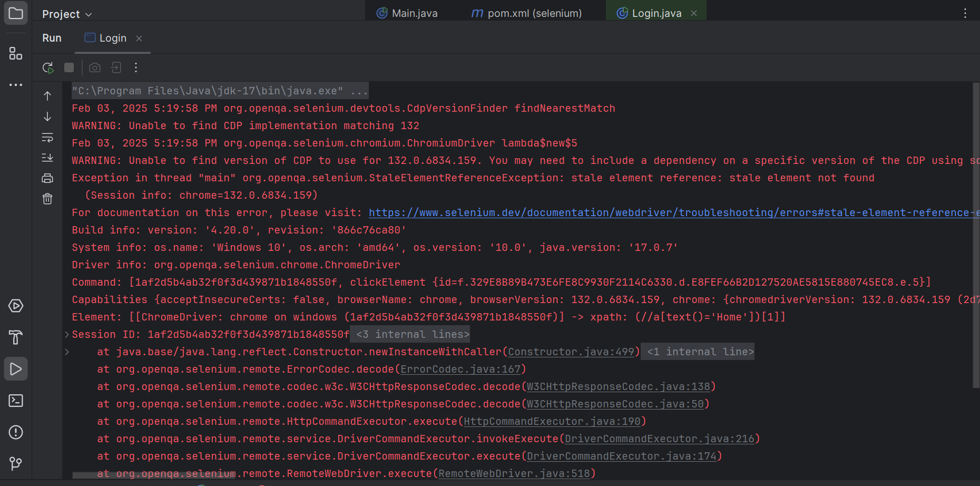This screenshot has height=486, width=980.
Task: Take a thread dump camera icon
Action: [95, 67]
